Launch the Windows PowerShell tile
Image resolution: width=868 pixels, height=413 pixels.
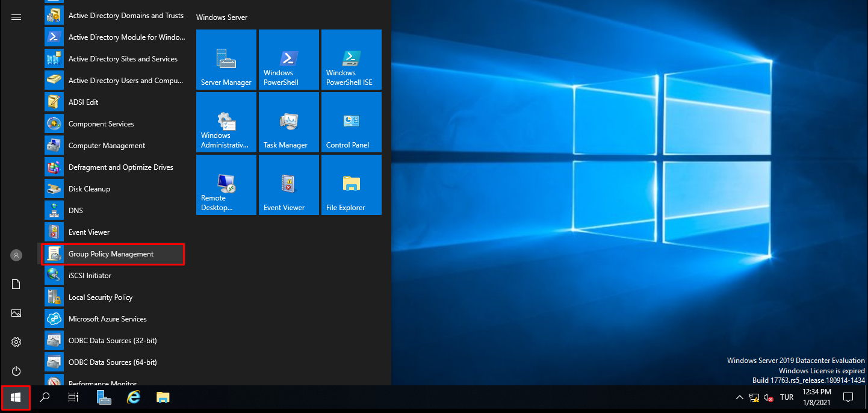pos(289,60)
